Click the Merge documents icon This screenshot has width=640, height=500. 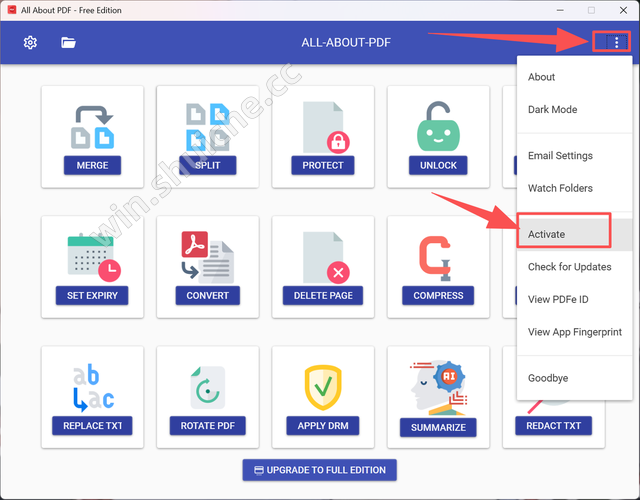click(x=92, y=123)
